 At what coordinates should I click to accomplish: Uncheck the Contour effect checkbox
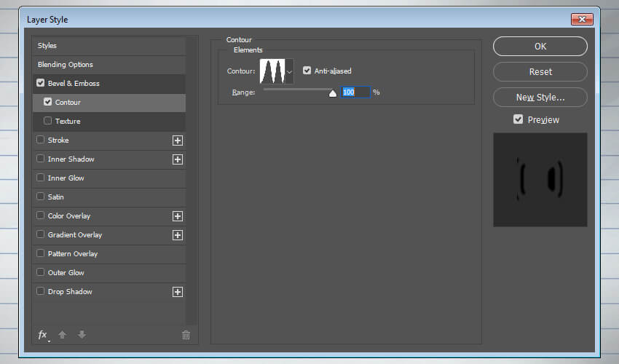pos(48,102)
